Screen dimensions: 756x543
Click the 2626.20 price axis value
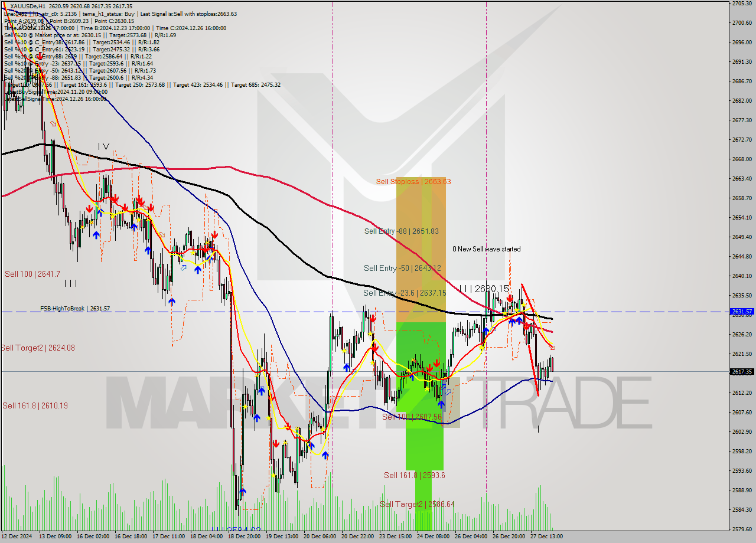pos(742,335)
